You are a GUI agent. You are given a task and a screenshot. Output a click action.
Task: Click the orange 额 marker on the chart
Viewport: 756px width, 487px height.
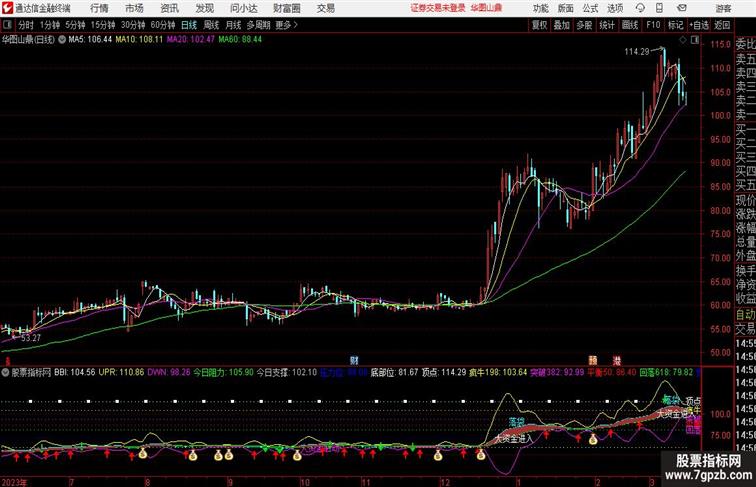coord(593,360)
